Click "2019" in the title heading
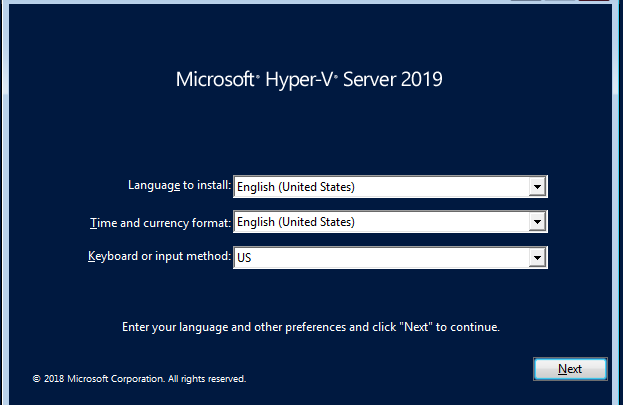Screen dimensions: 623x405 coord(422,79)
